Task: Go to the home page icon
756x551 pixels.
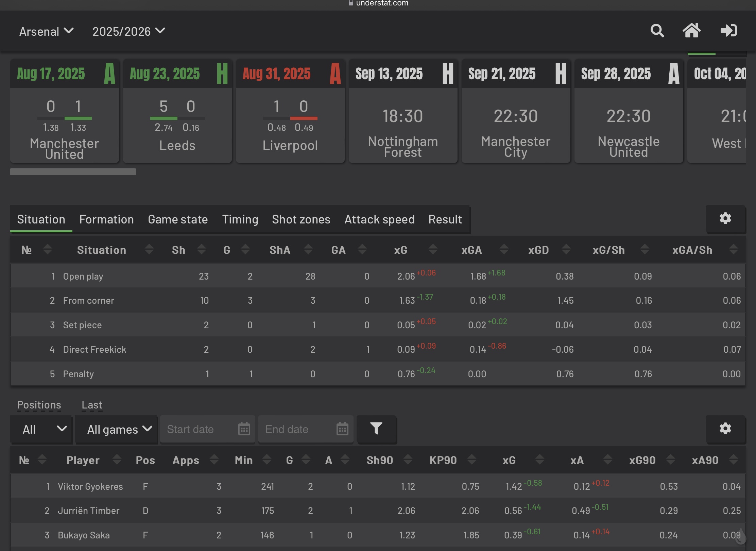Action: tap(691, 31)
